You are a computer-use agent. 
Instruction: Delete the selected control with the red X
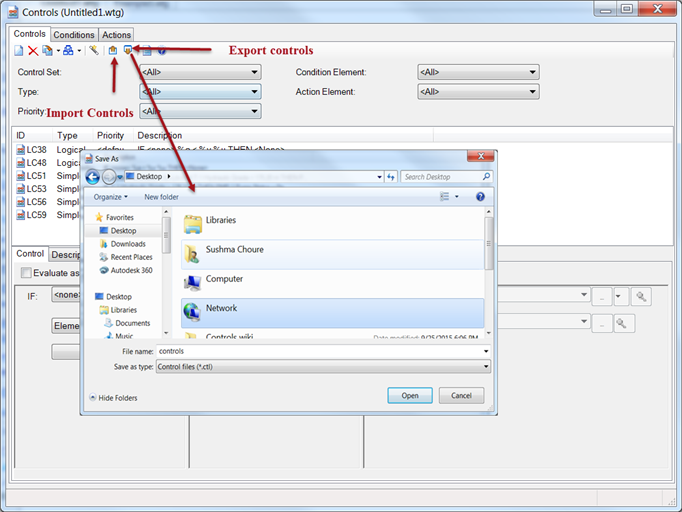tap(33, 51)
